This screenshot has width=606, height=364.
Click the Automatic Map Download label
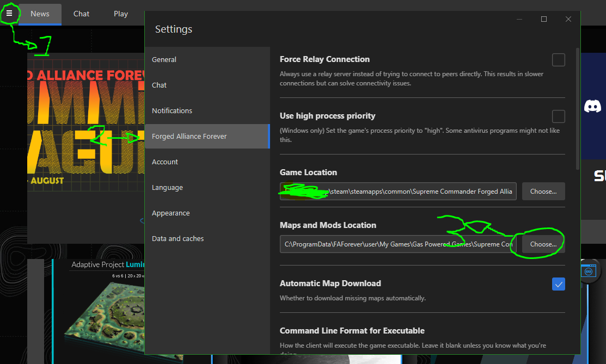330,283
